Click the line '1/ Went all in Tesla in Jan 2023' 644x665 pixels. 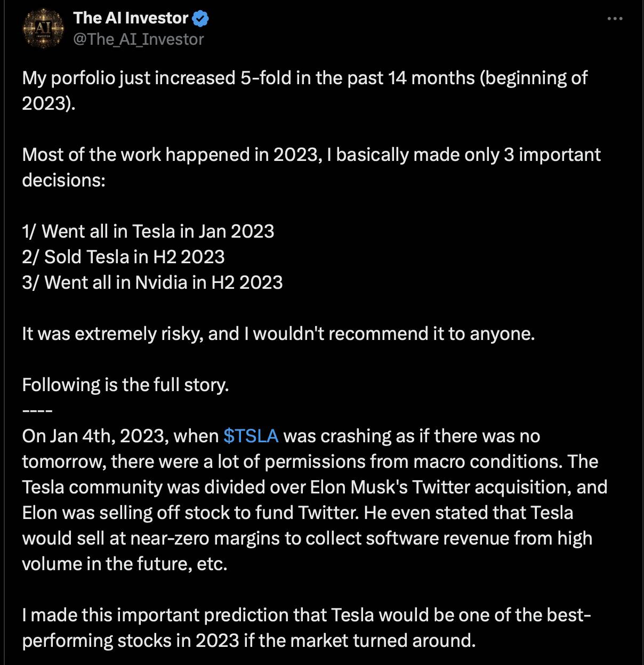pos(148,231)
